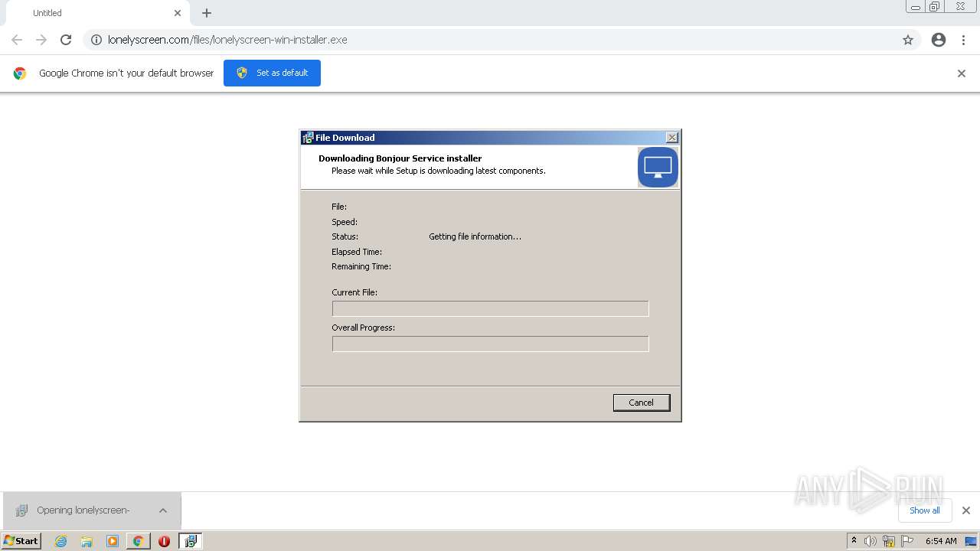Image resolution: width=980 pixels, height=551 pixels.
Task: Reload the current page
Action: (66, 40)
